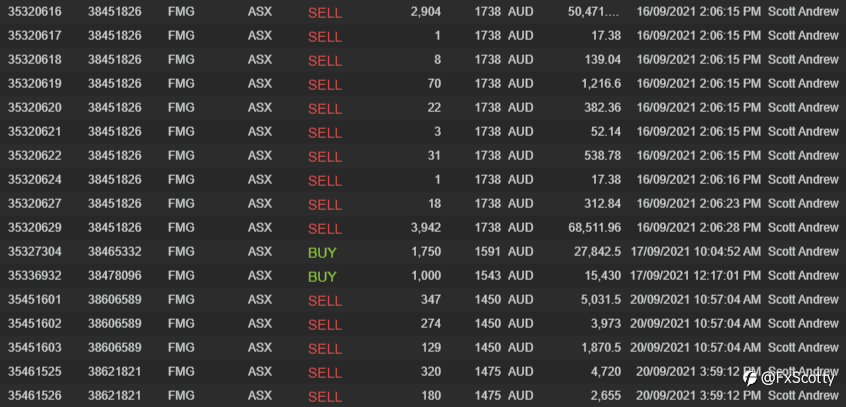Click price 1543 on the BUY row
Viewport: 846px width, 407px height.
(x=488, y=276)
